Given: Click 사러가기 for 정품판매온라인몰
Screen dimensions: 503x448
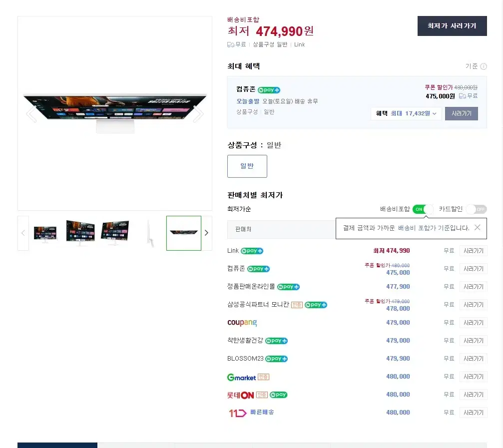Looking at the screenshot, I should click(473, 287).
